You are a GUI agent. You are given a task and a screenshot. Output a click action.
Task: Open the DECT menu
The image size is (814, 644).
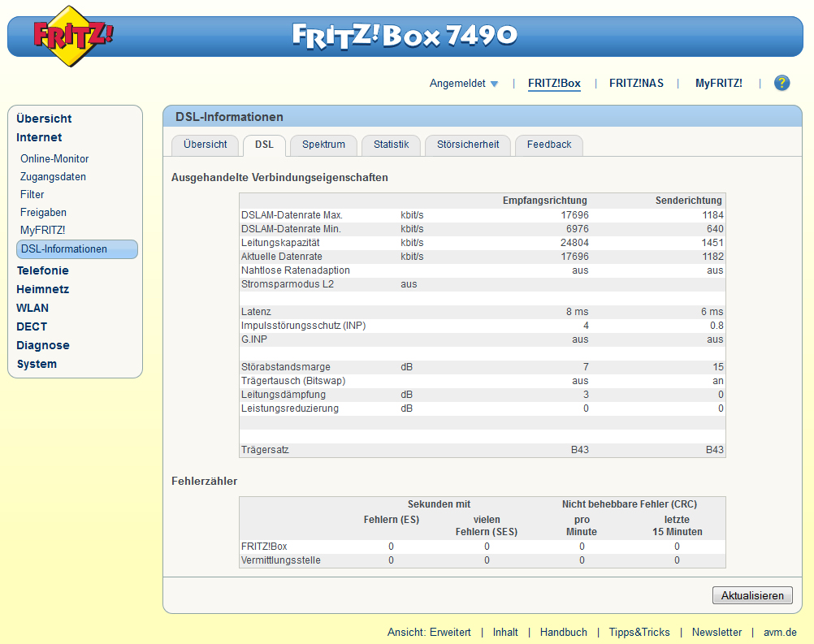pyautogui.click(x=32, y=326)
